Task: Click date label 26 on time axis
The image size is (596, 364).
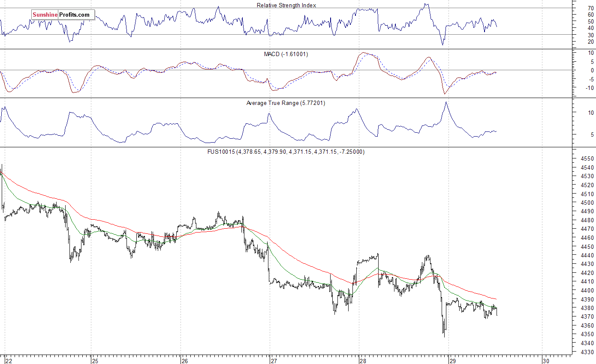Action: [186, 361]
